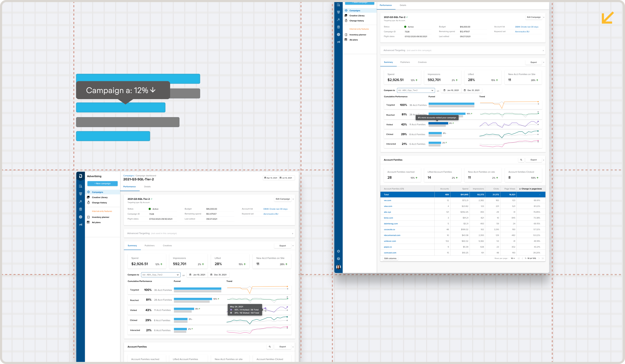Screen dimensions: 625x364
Task: Click the 'Campaign a: 12%' tooltip bubble
Action: point(123,90)
